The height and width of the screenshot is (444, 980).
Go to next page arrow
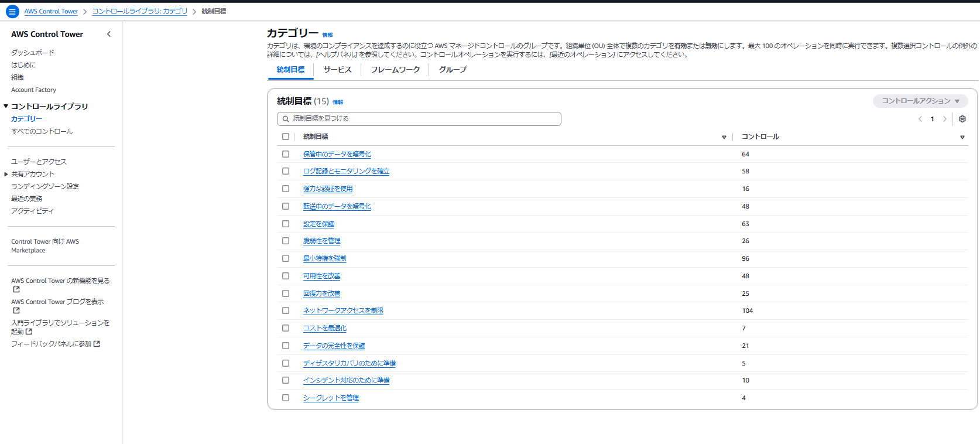point(945,119)
